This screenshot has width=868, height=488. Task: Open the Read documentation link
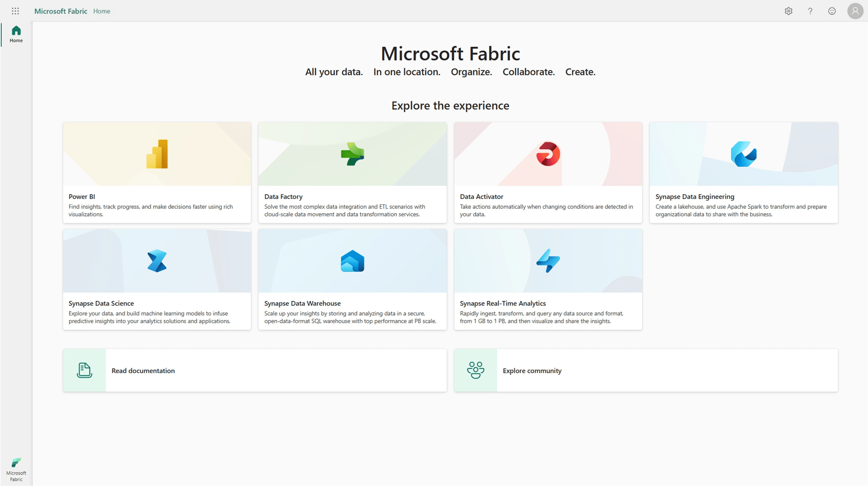point(143,370)
